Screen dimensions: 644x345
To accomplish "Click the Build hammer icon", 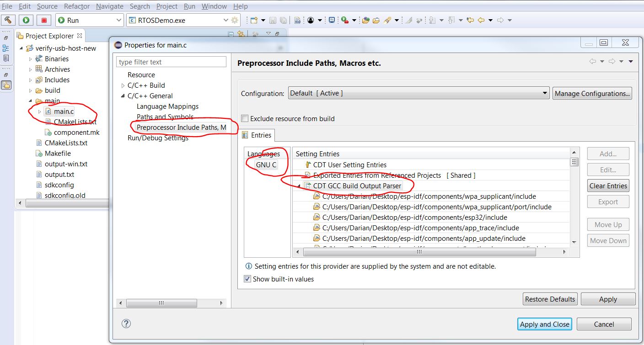I will (9, 20).
